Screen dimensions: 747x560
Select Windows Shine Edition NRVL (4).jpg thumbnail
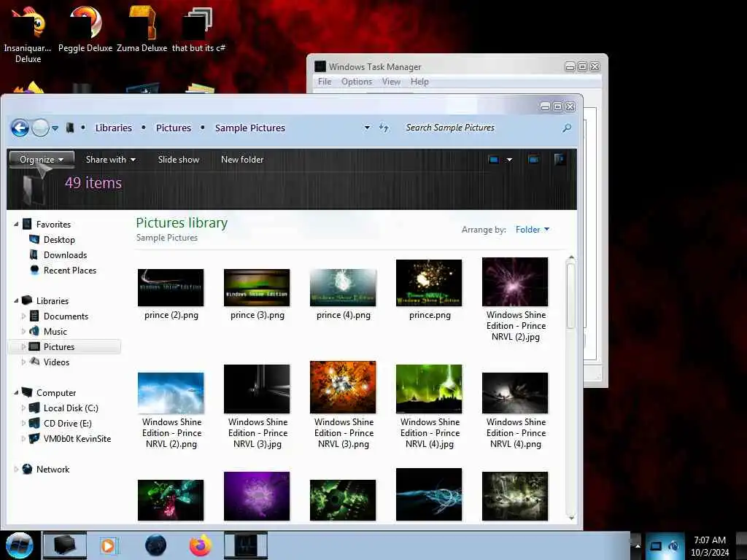(x=429, y=389)
